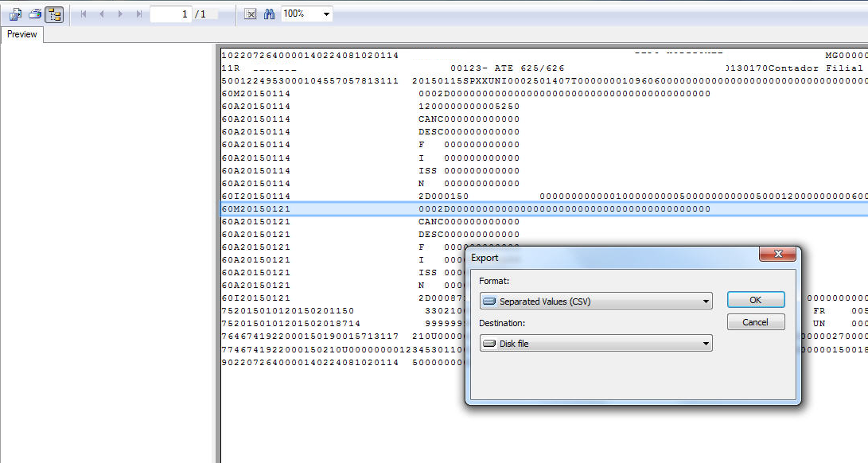
Task: Click report line starting with 60I20150114
Action: click(x=256, y=196)
